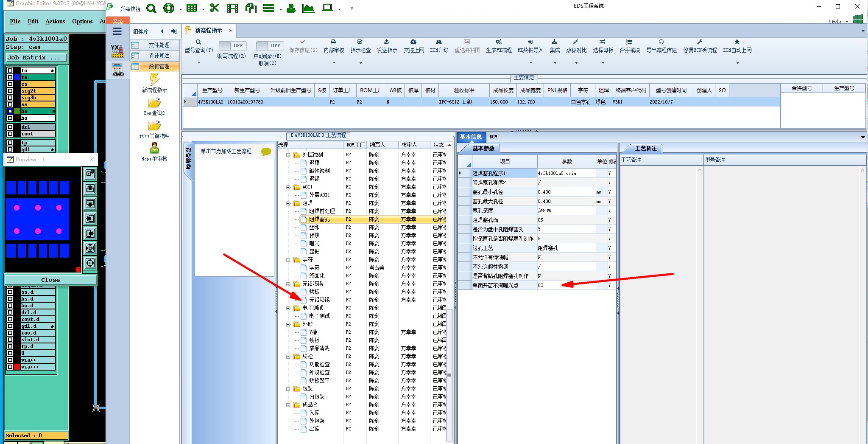Click MI数据导入 import tool
The width and height of the screenshot is (868, 444).
pos(530,46)
